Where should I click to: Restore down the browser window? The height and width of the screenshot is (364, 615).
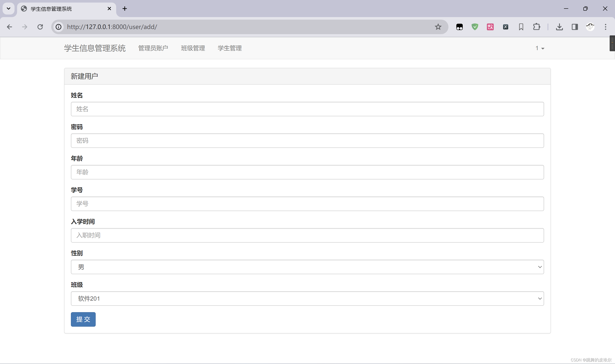(x=586, y=9)
